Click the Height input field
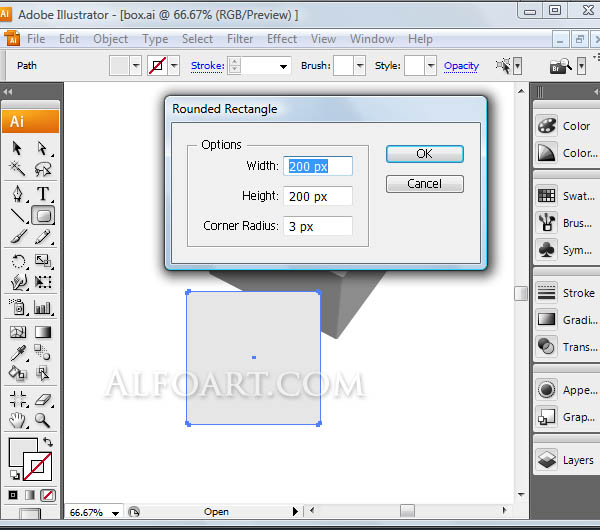 [x=318, y=196]
